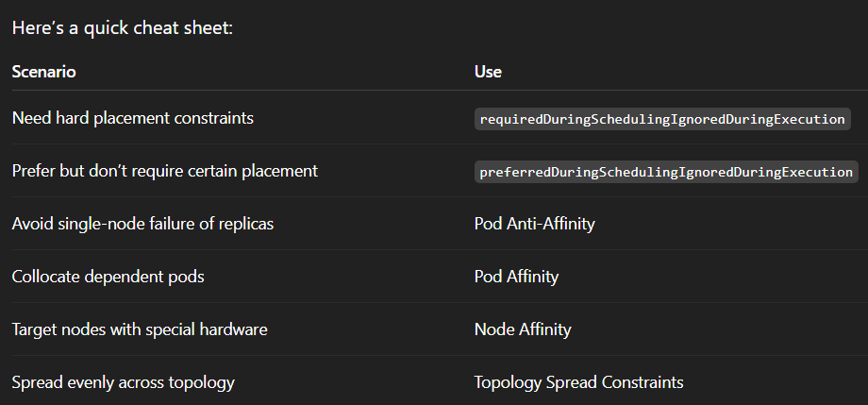
Task: Click the requiredDuringSchedulingIgnoredDuringExecution code snippet
Action: (x=662, y=120)
